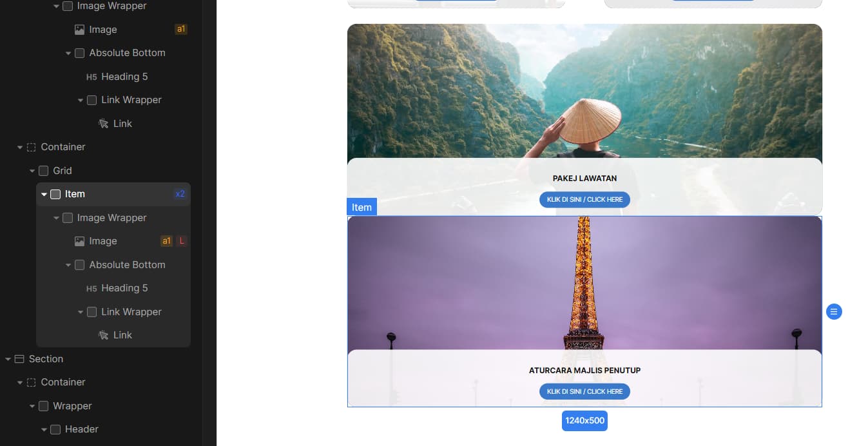Collapse the Container above Grid

pos(20,148)
